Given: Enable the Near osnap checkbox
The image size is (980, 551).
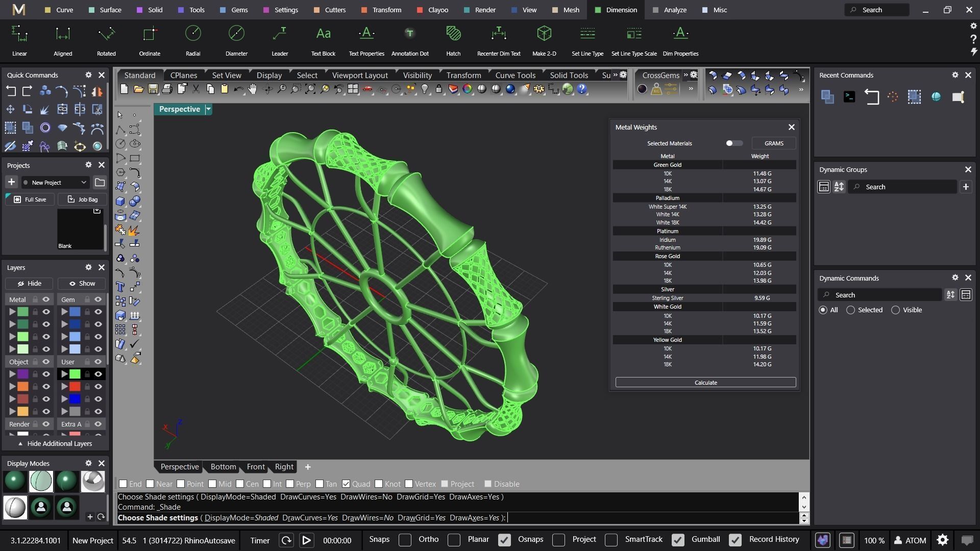Looking at the screenshot, I should tap(150, 484).
